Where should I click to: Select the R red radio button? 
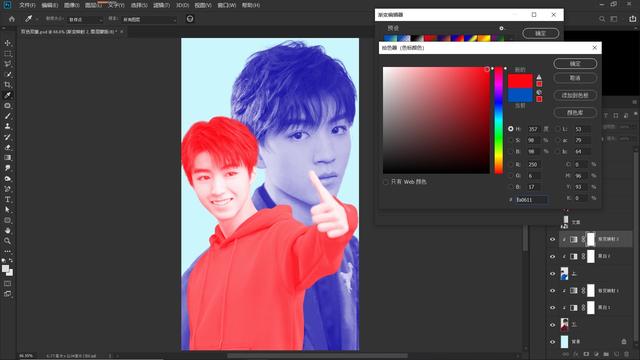coord(511,164)
